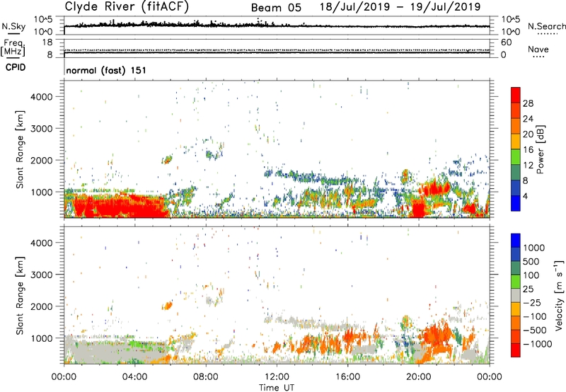Click the 'Power [dB]' colorbar label
The height and width of the screenshot is (392, 566).
tap(540, 149)
